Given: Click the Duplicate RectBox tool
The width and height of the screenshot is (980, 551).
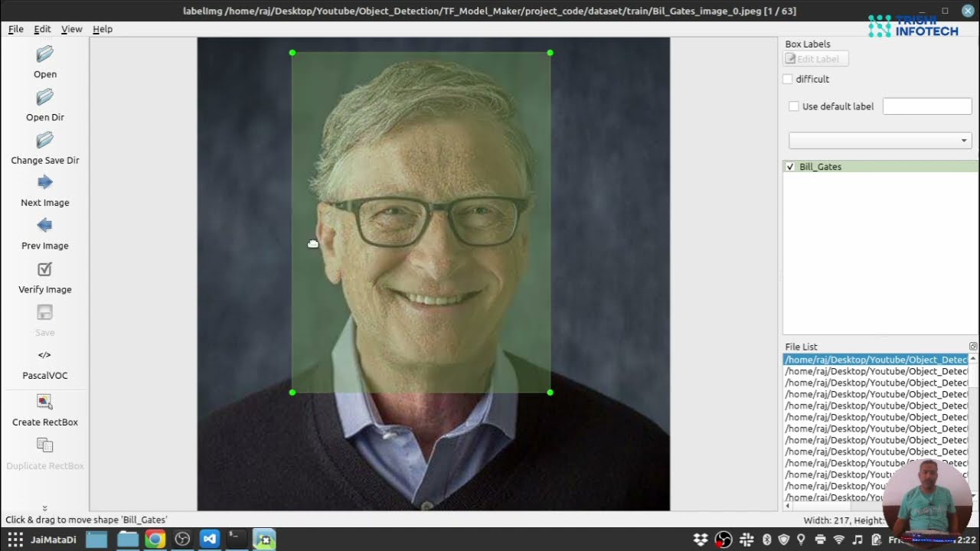Looking at the screenshot, I should point(45,445).
